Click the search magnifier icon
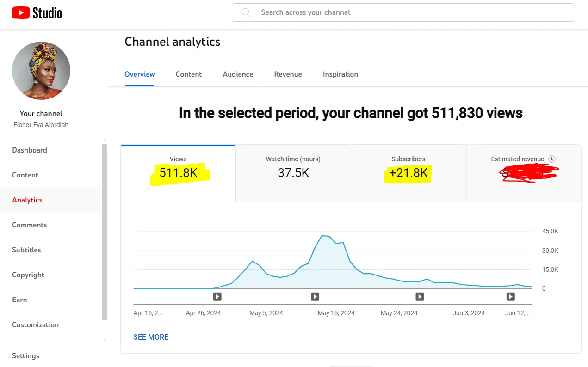588x367 pixels. tap(246, 12)
